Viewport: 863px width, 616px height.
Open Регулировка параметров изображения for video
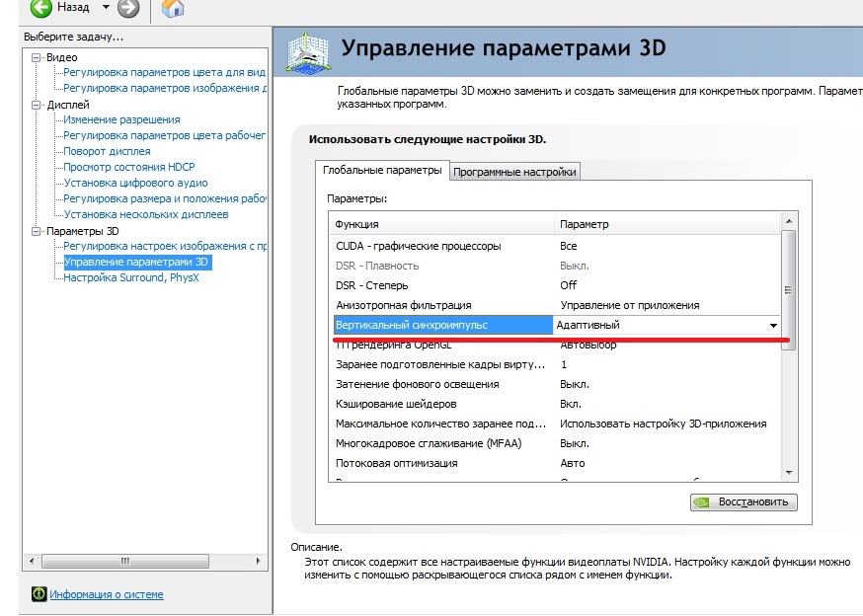click(165, 88)
